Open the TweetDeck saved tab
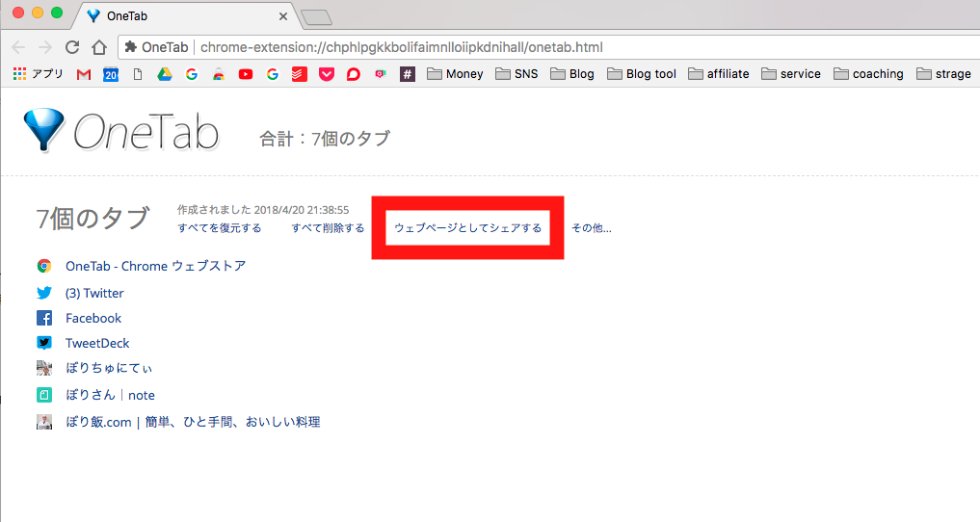 (x=97, y=343)
